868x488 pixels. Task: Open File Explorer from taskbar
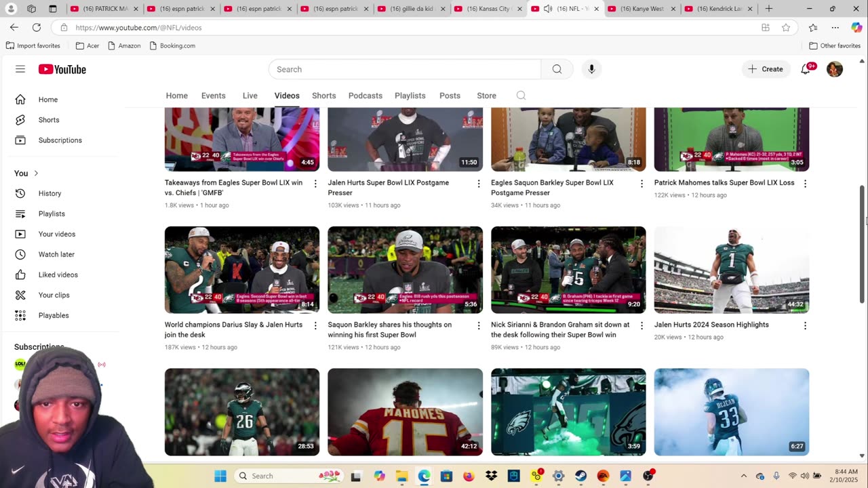(x=401, y=476)
